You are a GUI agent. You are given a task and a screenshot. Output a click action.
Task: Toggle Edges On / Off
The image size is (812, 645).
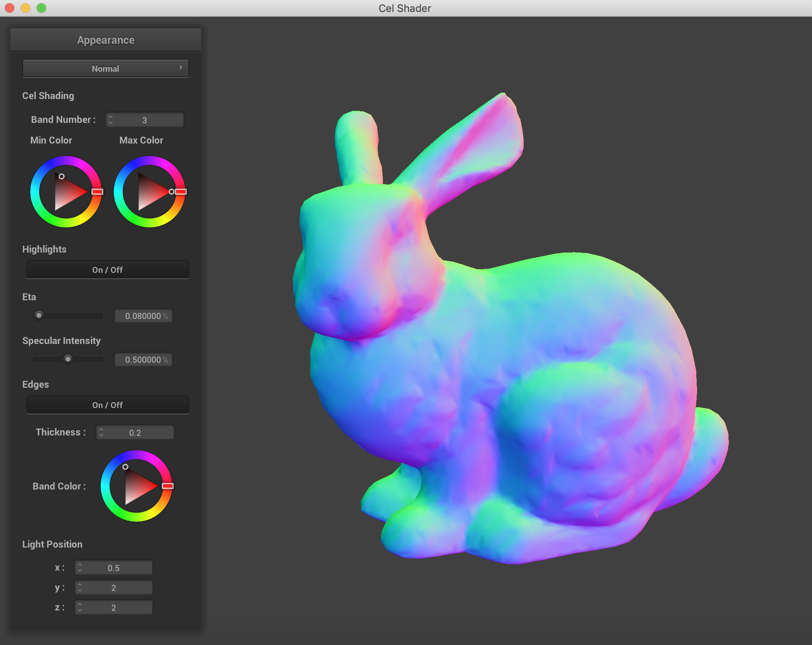tap(107, 405)
